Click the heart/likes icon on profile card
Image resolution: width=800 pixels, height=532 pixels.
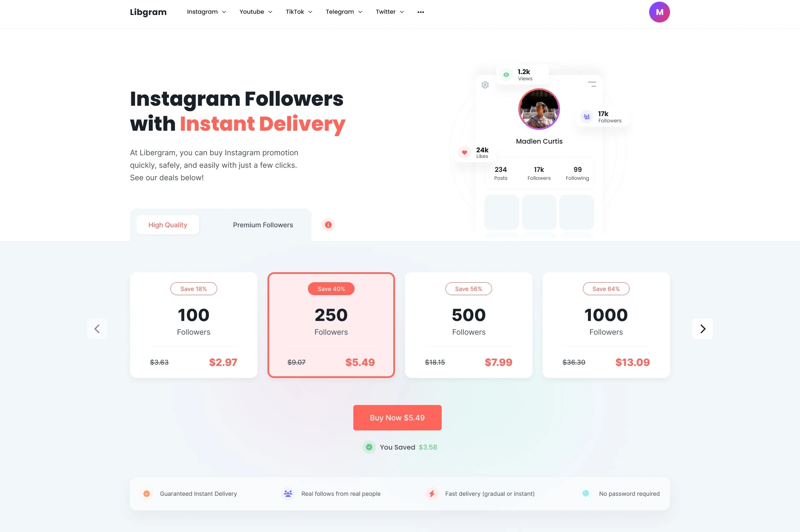(464, 152)
